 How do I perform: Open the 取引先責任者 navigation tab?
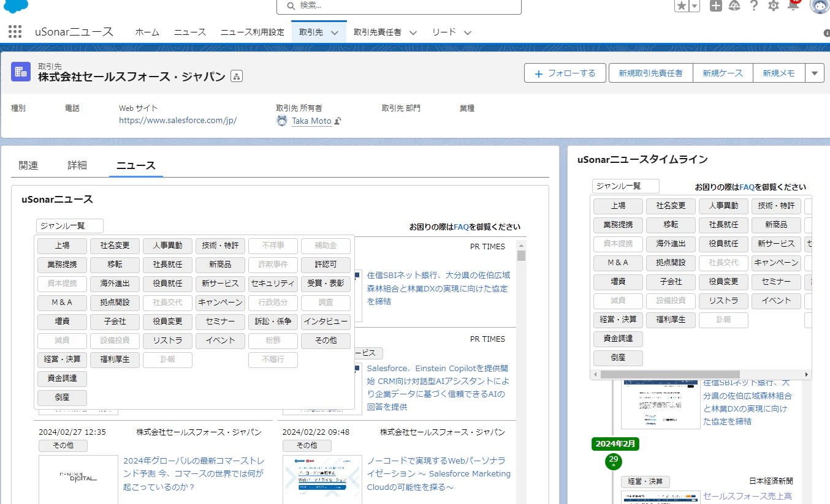pyautogui.click(x=378, y=32)
